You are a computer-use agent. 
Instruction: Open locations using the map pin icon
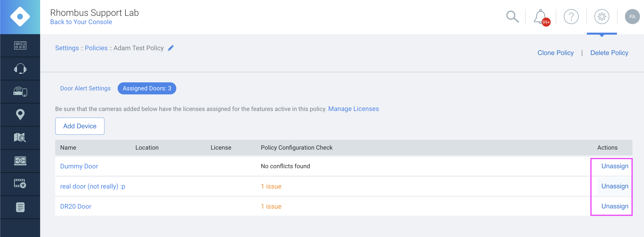(20, 114)
